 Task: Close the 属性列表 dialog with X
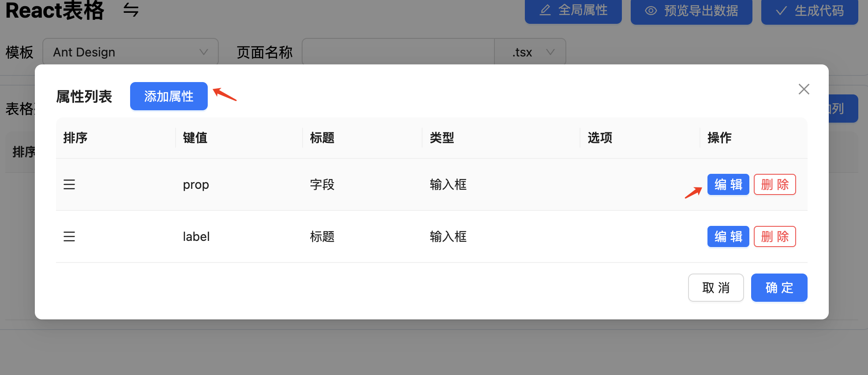tap(804, 89)
